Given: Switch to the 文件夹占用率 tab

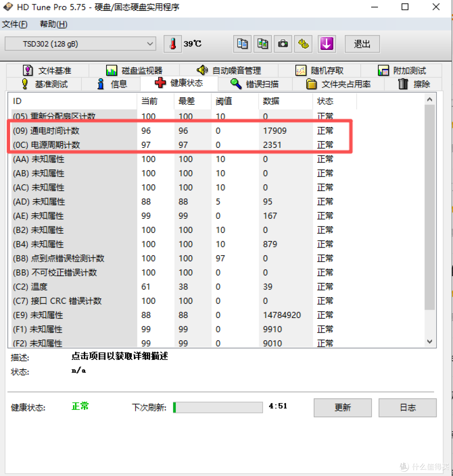Looking at the screenshot, I should click(338, 84).
